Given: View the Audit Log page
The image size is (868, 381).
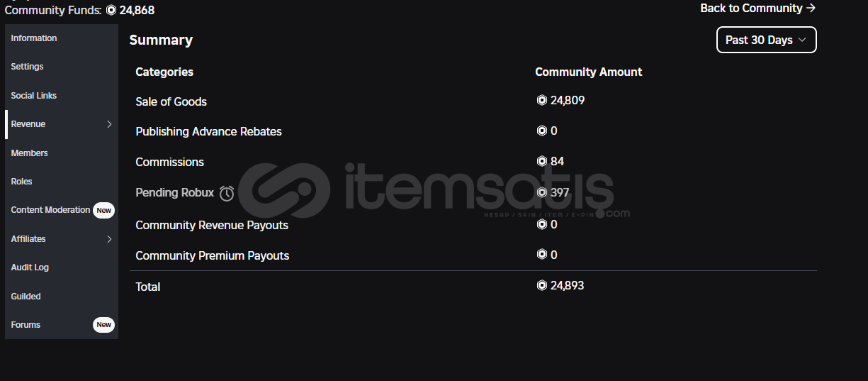Looking at the screenshot, I should tap(62, 267).
